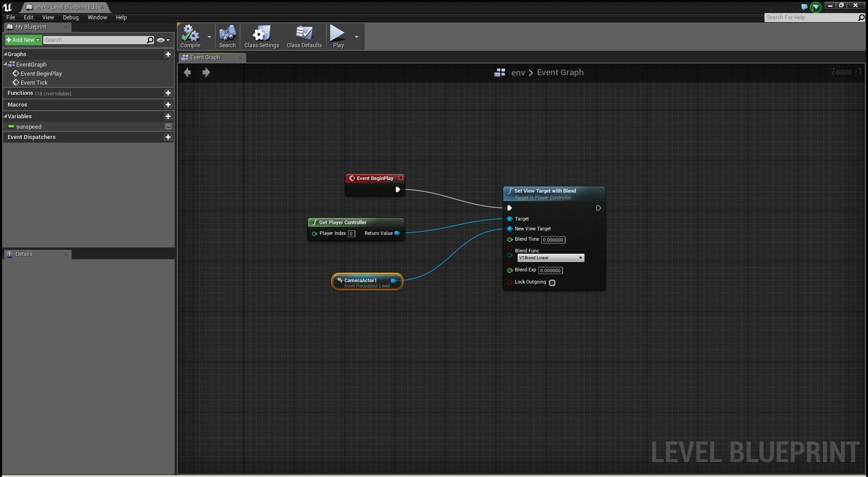868x477 pixels.
Task: Open Class Defaults from the toolbar
Action: [x=304, y=37]
